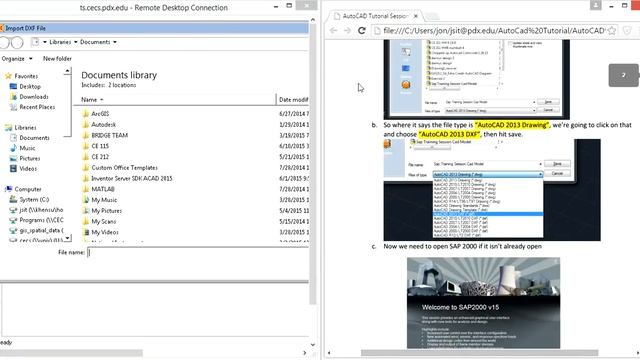Sort by the Date modified column header
The height and width of the screenshot is (360, 640).
[x=293, y=100]
